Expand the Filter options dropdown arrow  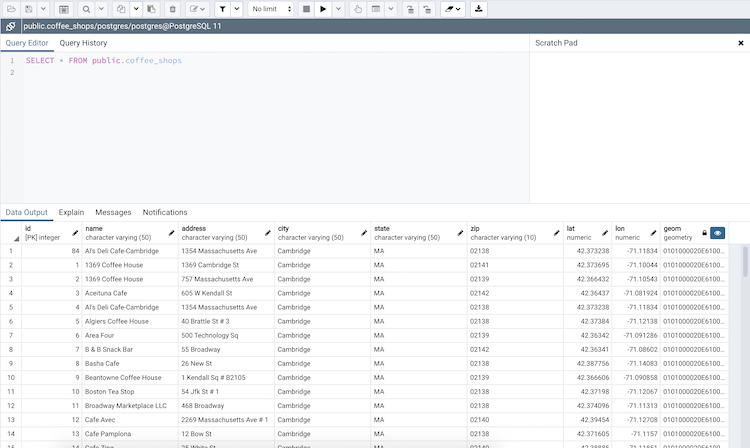236,9
